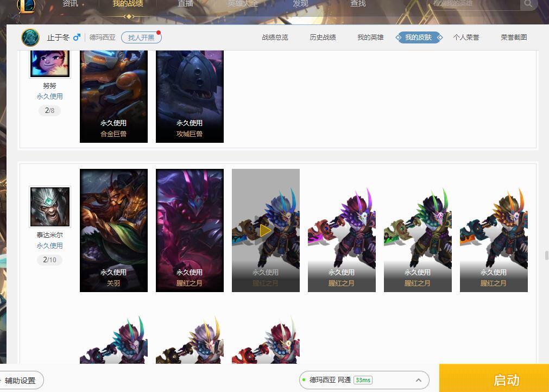The width and height of the screenshot is (549, 392).
Task: Click the vertical scrollbar thumb
Action: (x=546, y=255)
